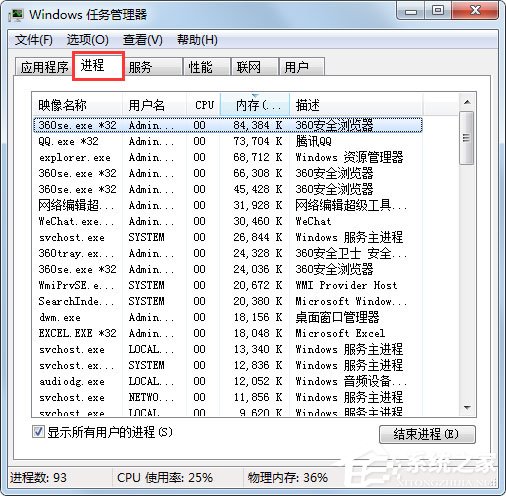Click the Windows 音频设备 description cell
This screenshot has width=506, height=496.
351,381
